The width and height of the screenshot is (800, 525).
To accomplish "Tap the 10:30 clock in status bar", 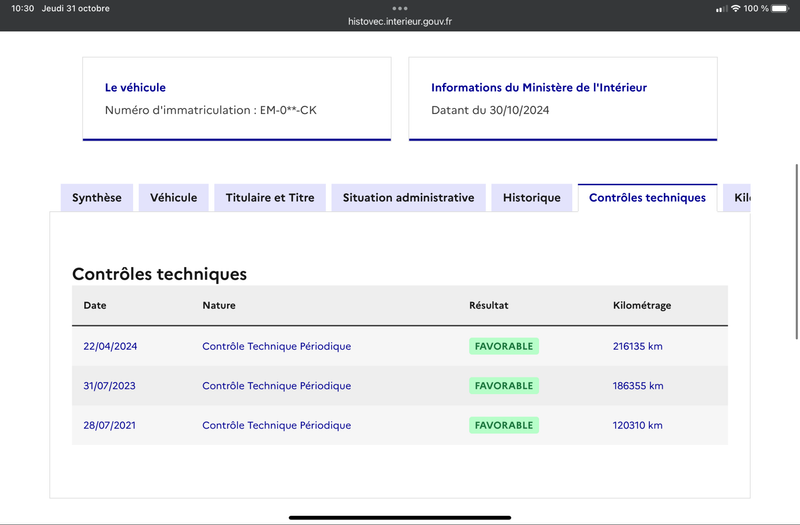I will point(22,8).
